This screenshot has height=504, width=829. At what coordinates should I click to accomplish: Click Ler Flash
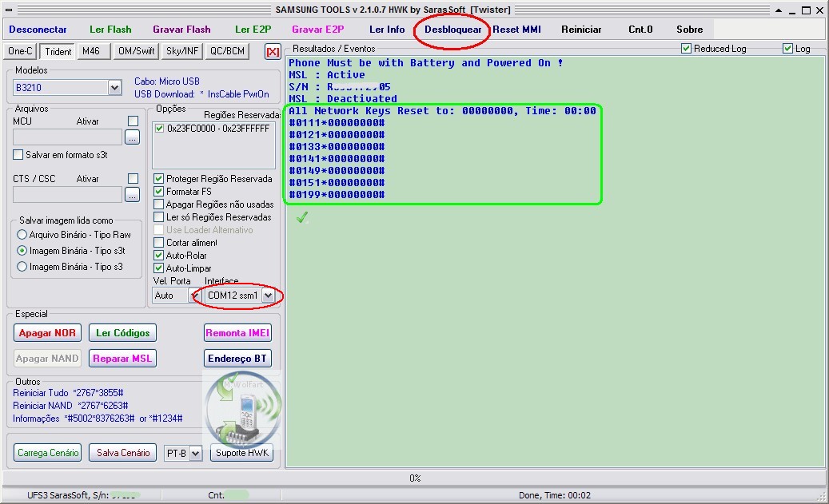[x=110, y=30]
